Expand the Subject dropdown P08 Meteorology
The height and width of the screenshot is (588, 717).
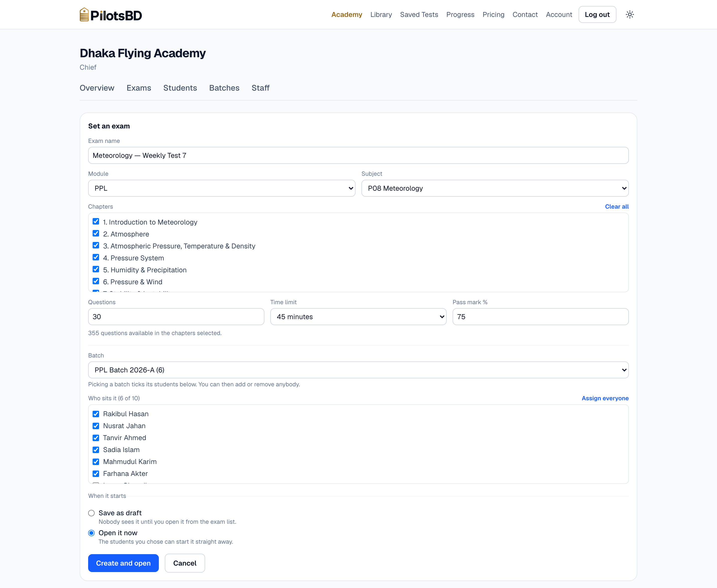coord(495,188)
